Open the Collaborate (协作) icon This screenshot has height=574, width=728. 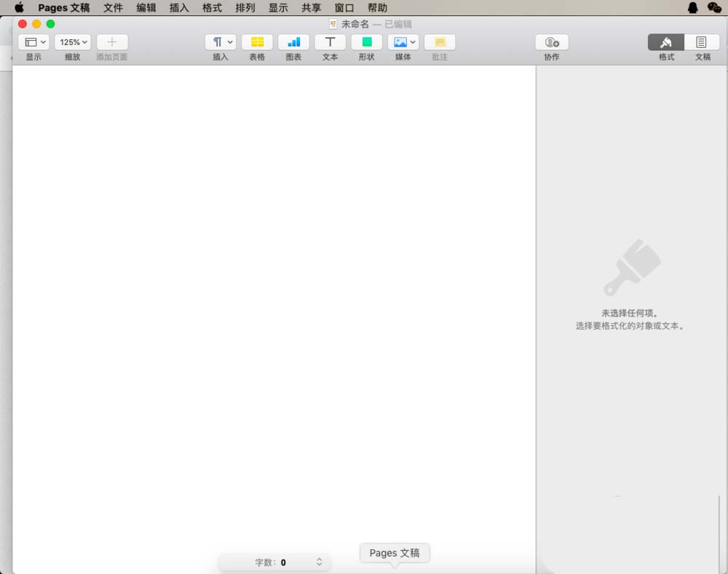pyautogui.click(x=551, y=42)
